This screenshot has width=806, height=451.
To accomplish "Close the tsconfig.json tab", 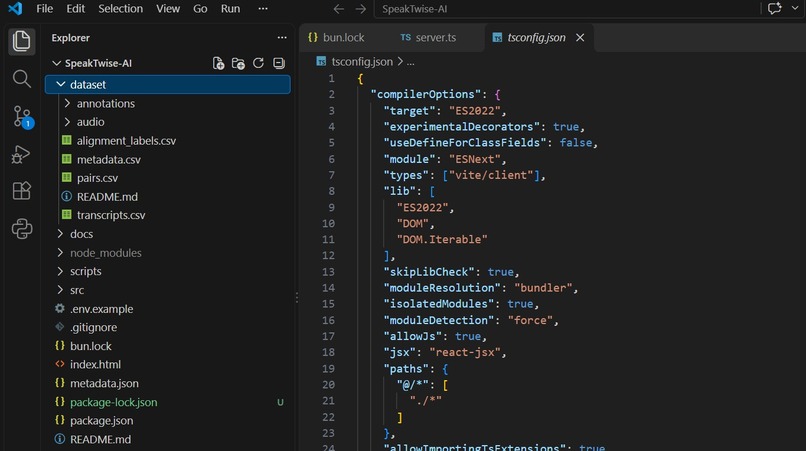I will tap(580, 38).
